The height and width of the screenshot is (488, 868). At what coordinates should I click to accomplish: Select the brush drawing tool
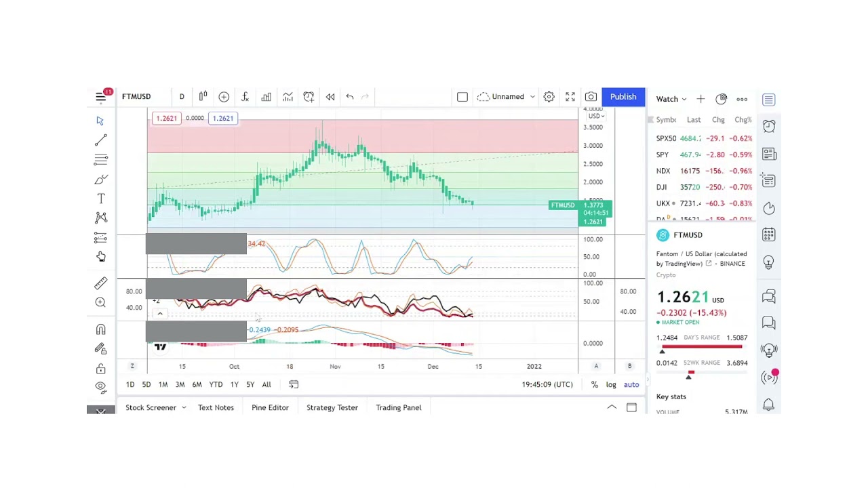[100, 179]
